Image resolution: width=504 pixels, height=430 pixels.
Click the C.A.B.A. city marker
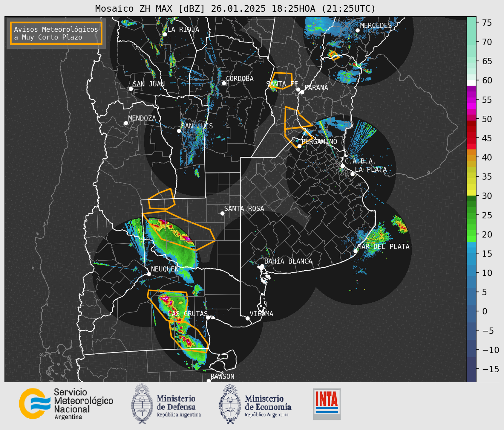click(343, 166)
